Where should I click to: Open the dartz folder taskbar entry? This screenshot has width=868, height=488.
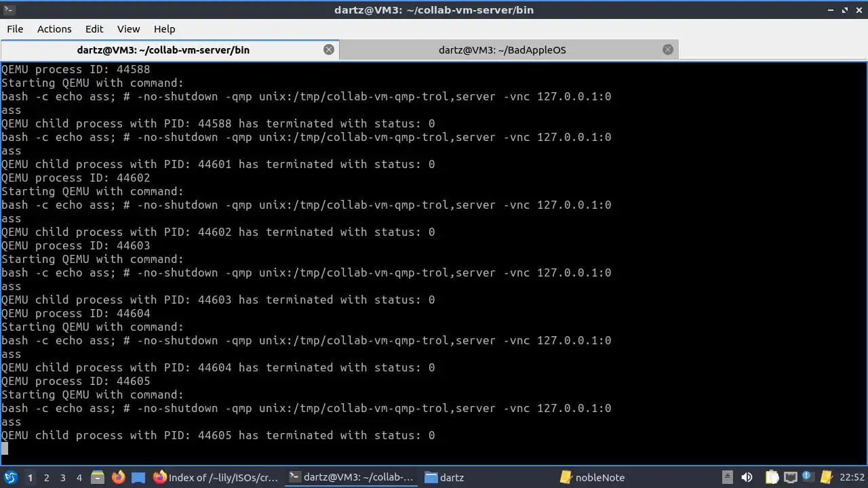point(444,477)
